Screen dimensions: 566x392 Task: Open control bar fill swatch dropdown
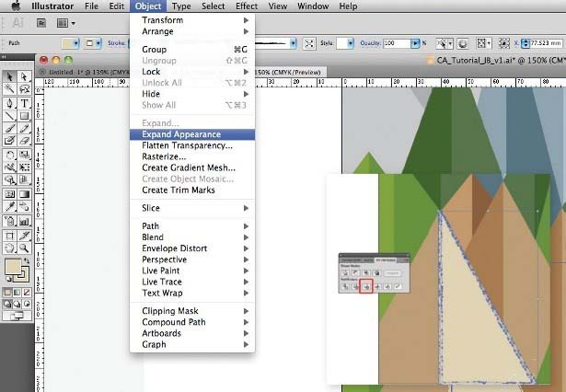point(75,43)
